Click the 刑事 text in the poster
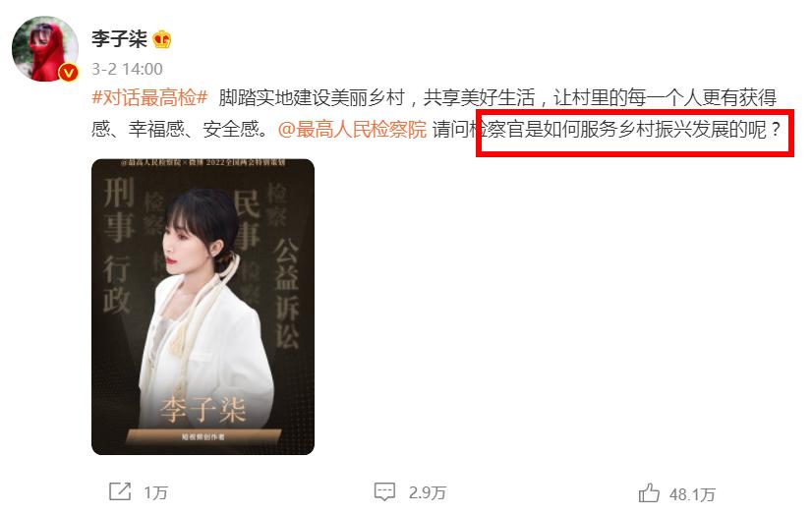This screenshot has width=812, height=515. 119,209
